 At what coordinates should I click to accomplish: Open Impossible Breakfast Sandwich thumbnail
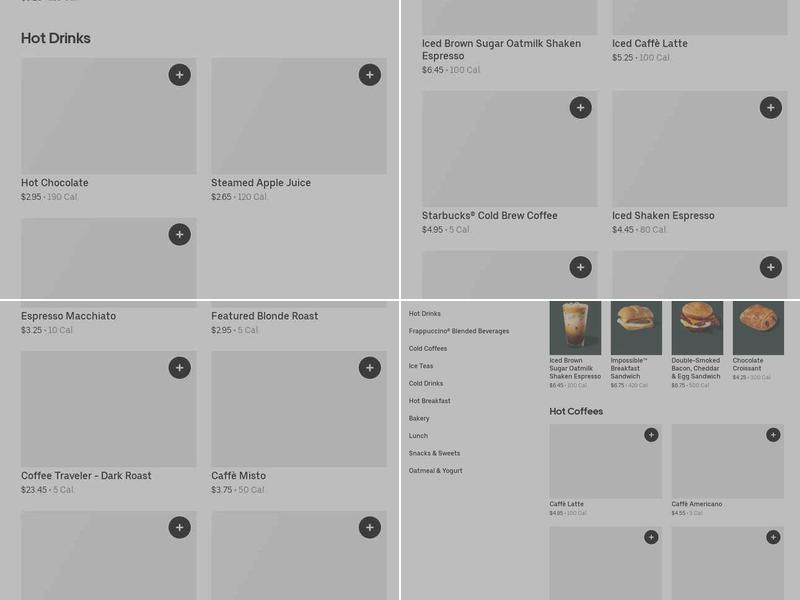point(636,328)
